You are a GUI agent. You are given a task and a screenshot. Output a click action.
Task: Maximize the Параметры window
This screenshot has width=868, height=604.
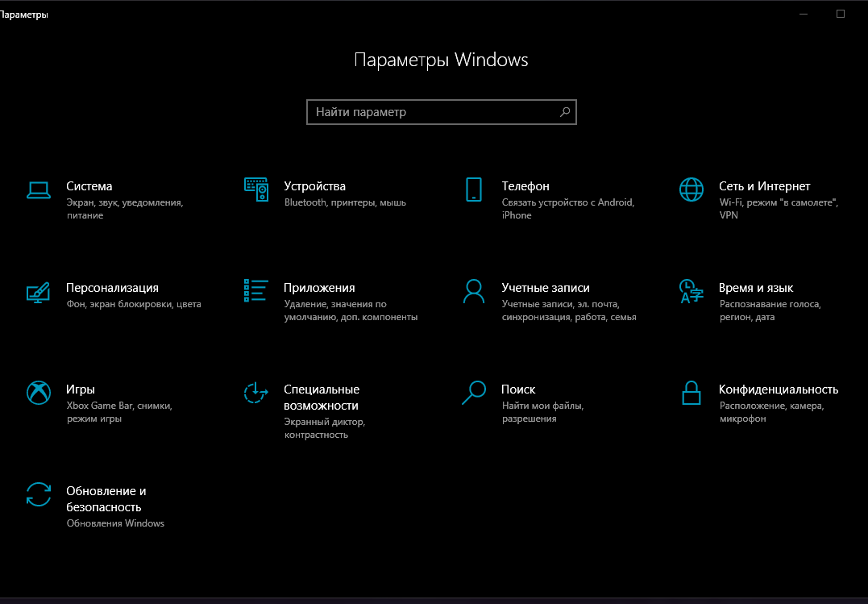[x=841, y=14]
